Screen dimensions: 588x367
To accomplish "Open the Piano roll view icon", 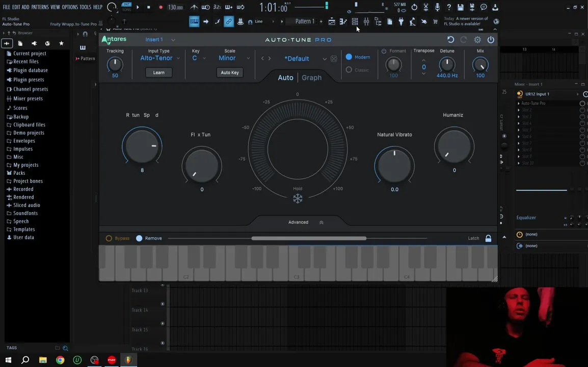I will (x=343, y=22).
